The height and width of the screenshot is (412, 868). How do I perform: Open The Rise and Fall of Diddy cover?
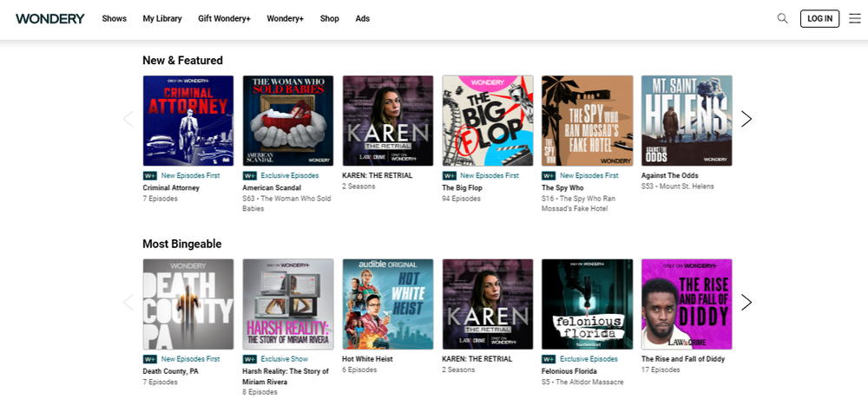tap(687, 304)
